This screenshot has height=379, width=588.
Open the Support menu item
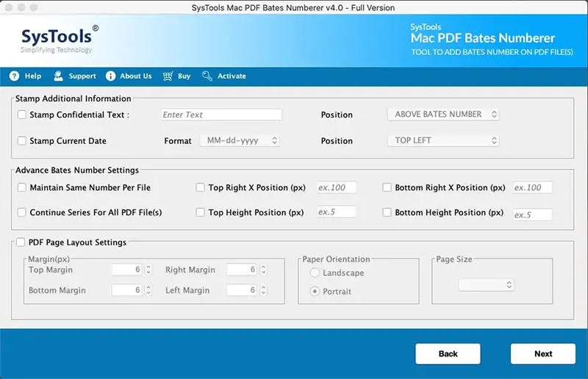[75, 76]
